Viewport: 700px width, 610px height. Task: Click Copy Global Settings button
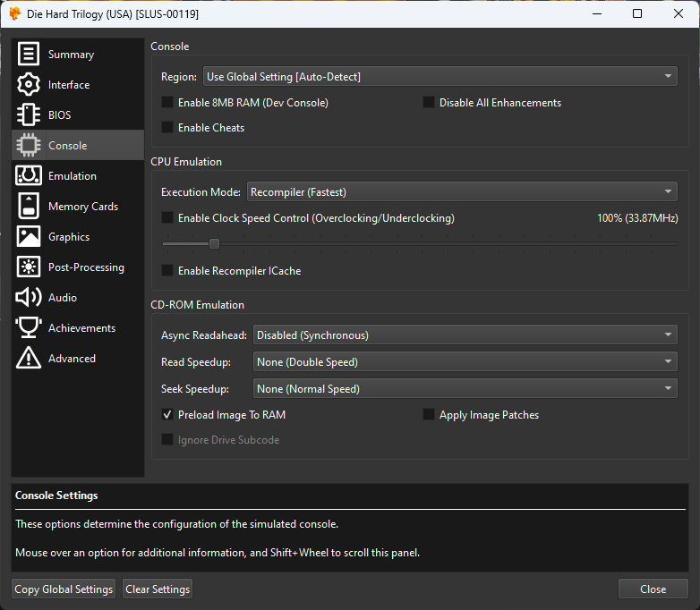(64, 589)
